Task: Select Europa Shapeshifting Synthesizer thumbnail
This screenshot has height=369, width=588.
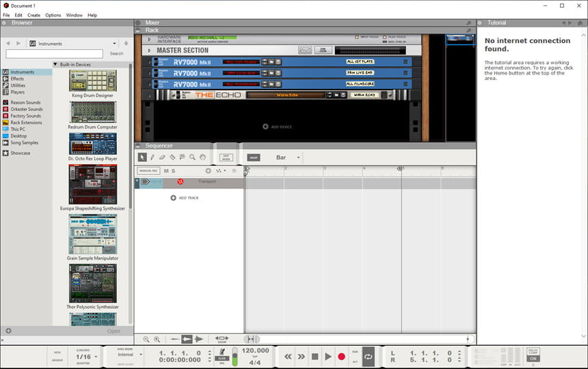Action: tap(92, 184)
